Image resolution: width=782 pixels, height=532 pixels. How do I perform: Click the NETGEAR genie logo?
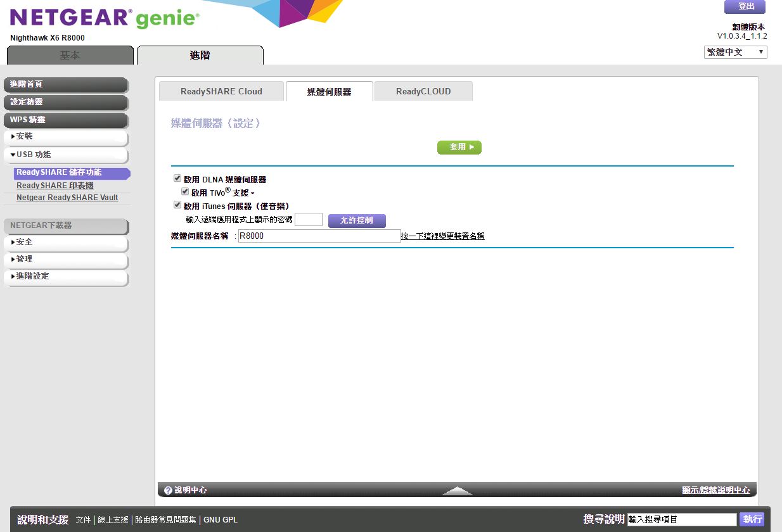point(105,18)
